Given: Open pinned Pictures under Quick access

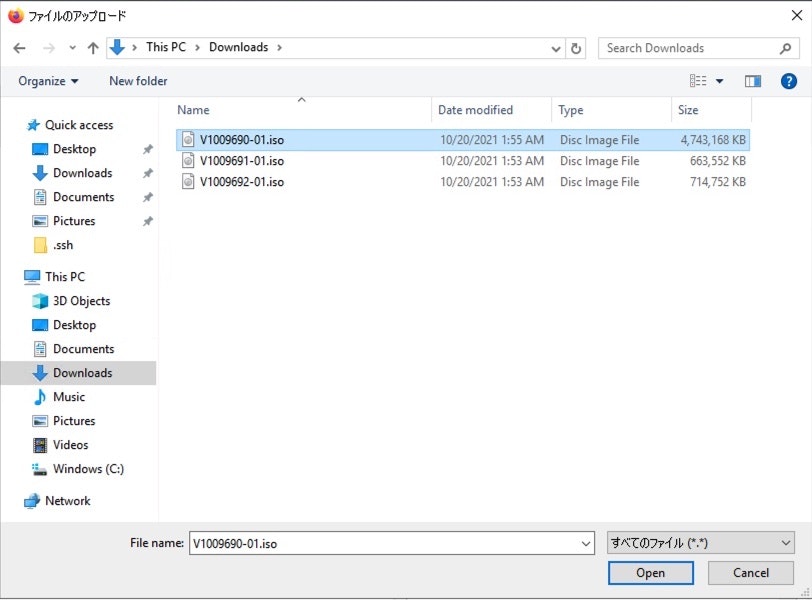Looking at the screenshot, I should point(74,221).
